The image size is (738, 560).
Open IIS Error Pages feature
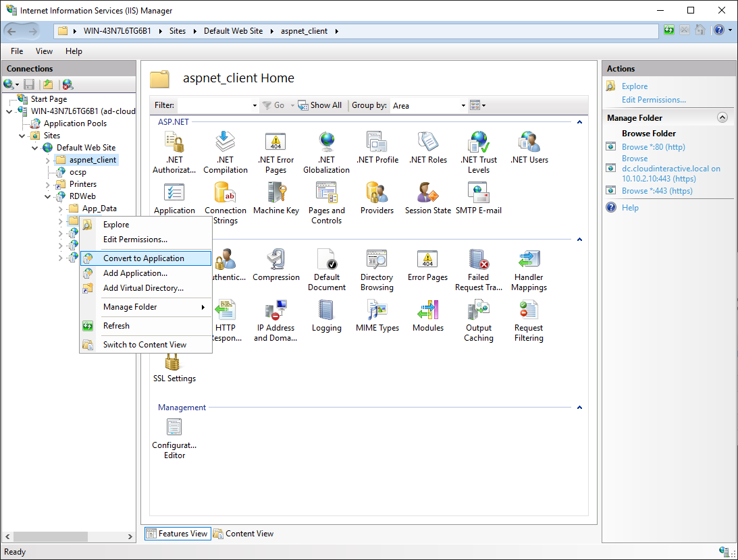click(x=428, y=265)
